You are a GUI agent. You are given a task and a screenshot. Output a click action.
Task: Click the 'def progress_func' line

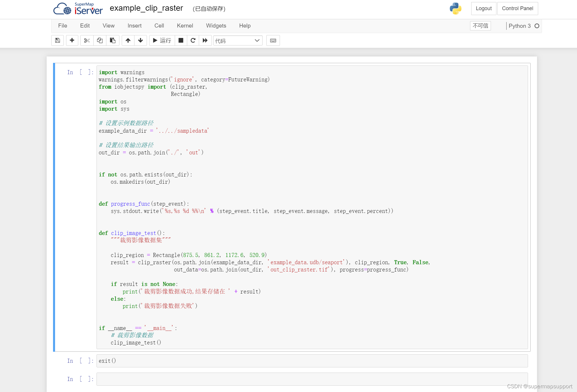click(144, 204)
